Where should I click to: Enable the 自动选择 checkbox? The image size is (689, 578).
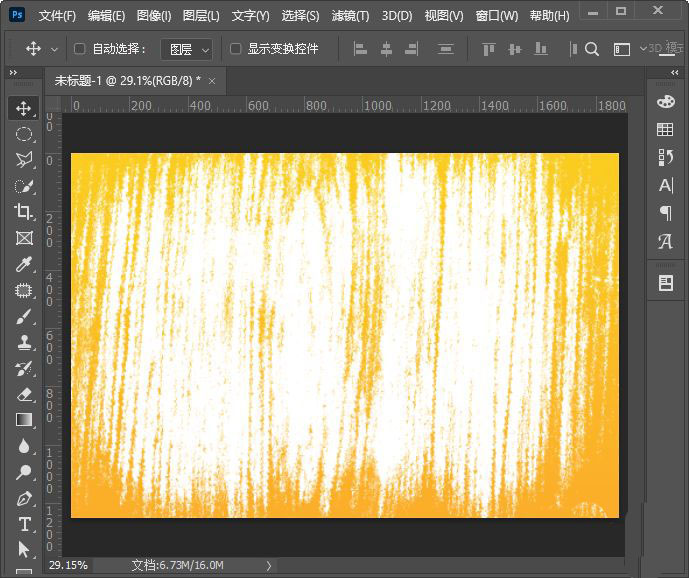80,49
